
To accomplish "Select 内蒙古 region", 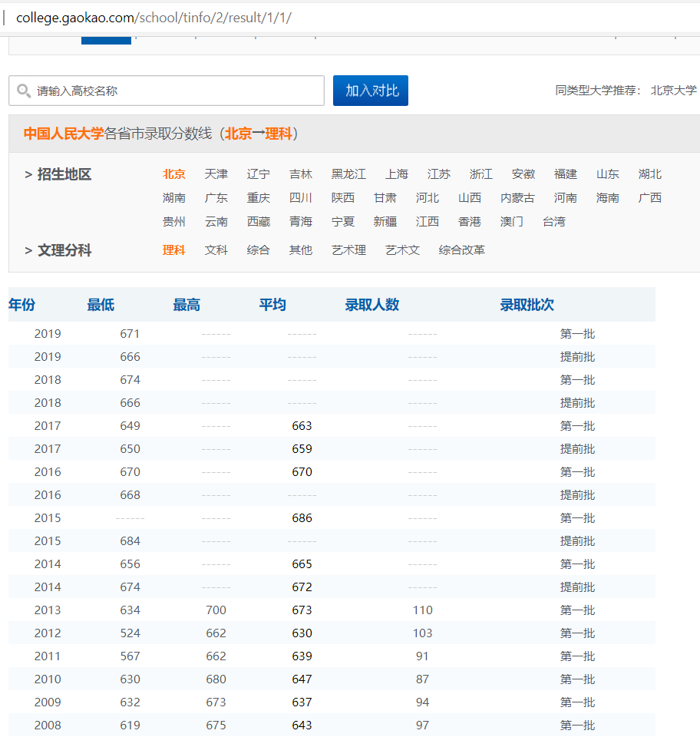I will click(x=517, y=198).
